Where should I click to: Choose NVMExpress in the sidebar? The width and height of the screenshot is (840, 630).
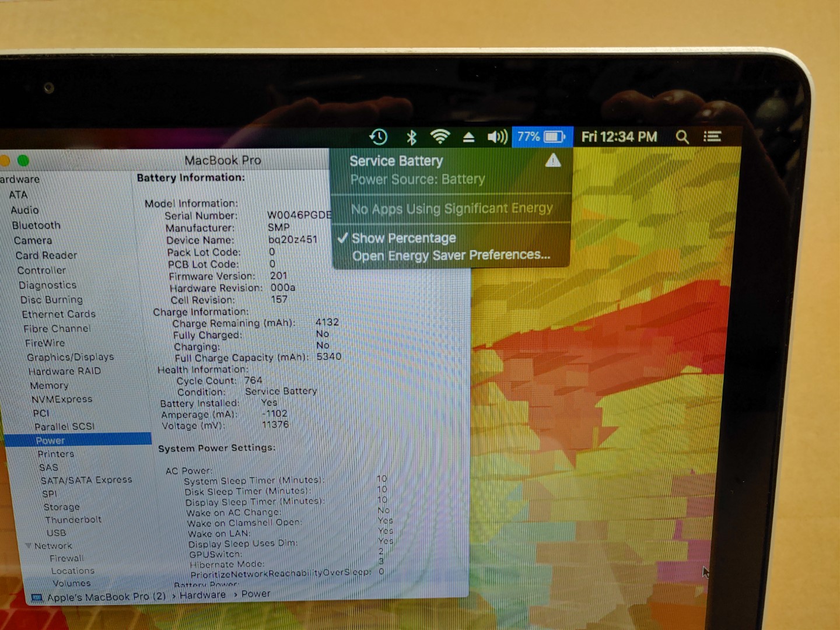tap(62, 399)
